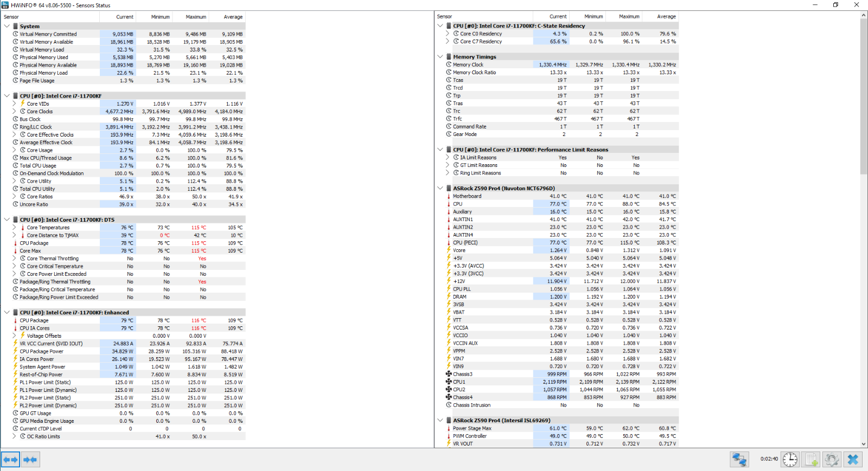This screenshot has width=868, height=471.
Task: Reset min/max values with the clock icon
Action: 790,460
